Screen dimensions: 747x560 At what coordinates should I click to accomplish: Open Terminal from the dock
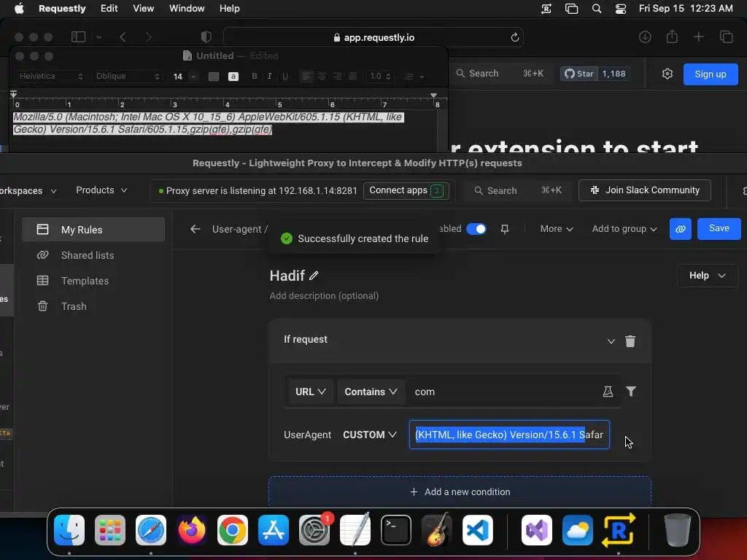(x=396, y=529)
